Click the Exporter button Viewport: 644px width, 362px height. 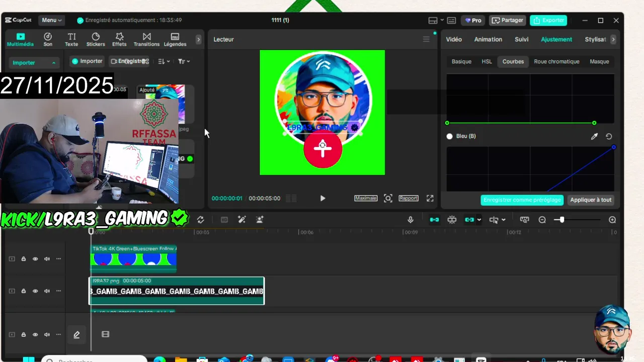coord(548,20)
